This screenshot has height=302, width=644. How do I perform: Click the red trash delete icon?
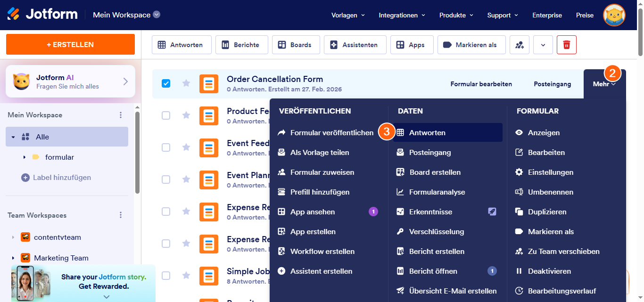566,45
